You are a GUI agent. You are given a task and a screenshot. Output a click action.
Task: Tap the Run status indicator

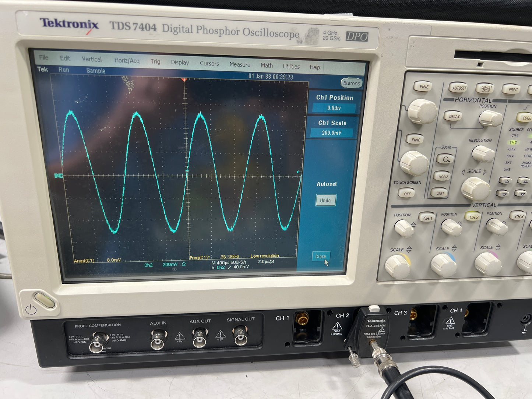pos(64,70)
